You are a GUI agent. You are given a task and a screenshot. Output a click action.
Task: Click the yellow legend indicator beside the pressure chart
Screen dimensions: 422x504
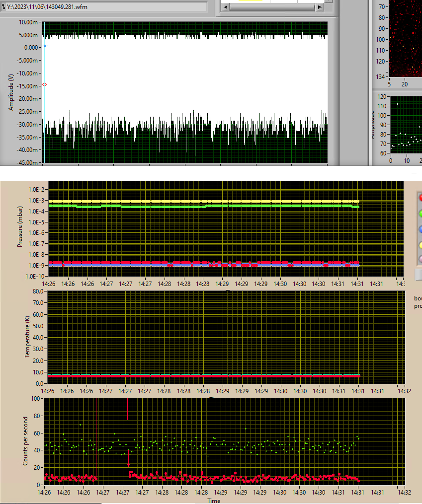[420, 245]
